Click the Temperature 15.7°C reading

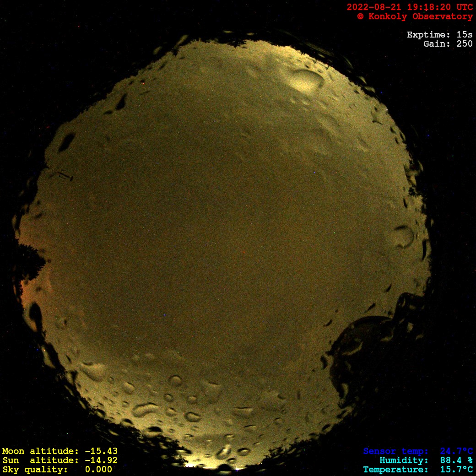pyautogui.click(x=451, y=470)
